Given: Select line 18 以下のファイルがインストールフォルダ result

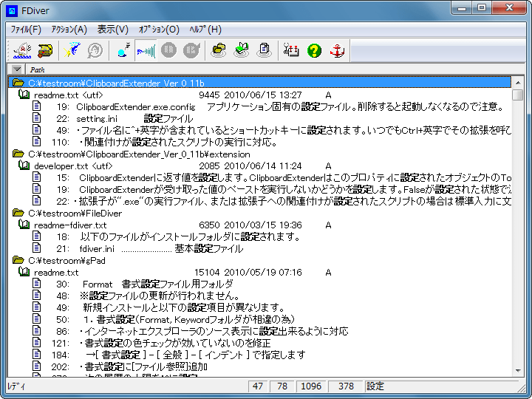Looking at the screenshot, I should coord(259,237).
